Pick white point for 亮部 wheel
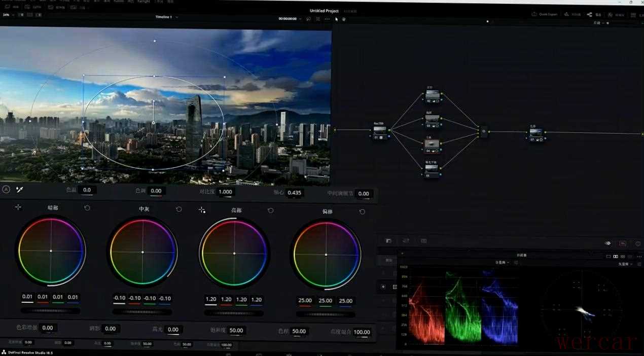Viewport: 644px width, 356px height. 202,209
